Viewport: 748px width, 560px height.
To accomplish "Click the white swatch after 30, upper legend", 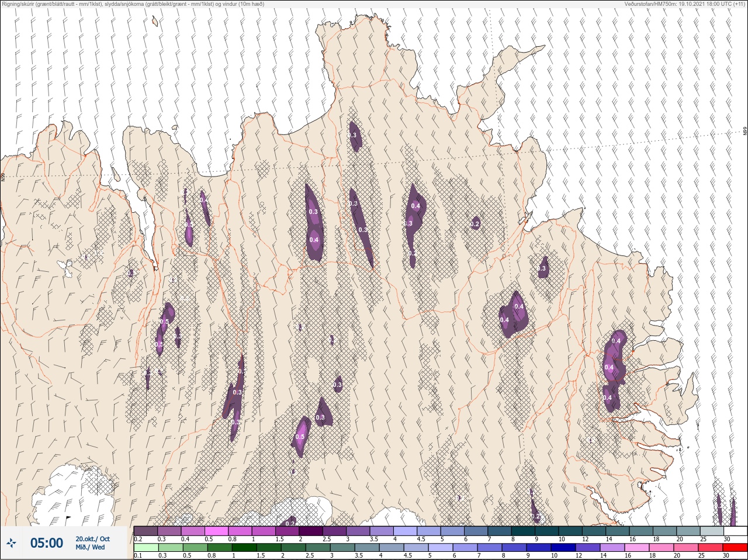I will 735,531.
